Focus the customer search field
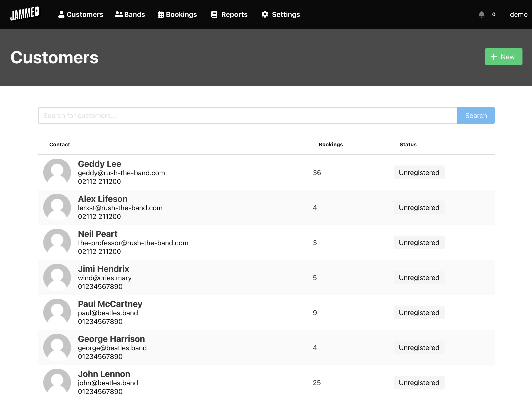Image resolution: width=532 pixels, height=400 pixels. click(x=248, y=115)
